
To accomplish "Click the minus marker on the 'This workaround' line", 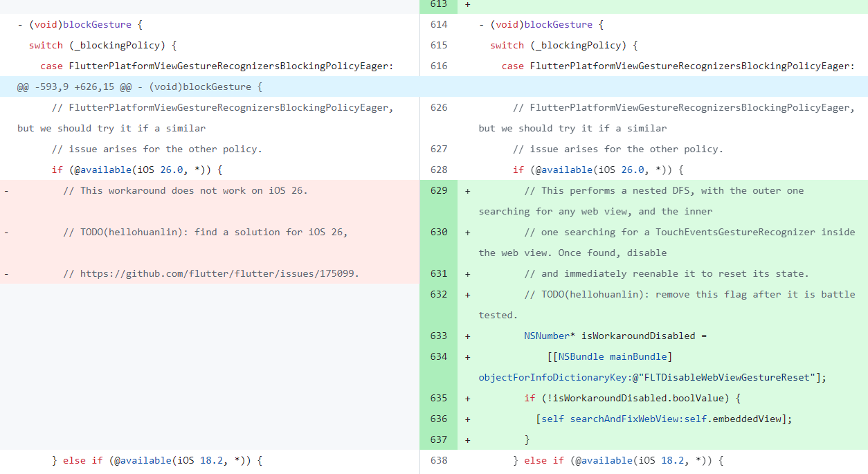I will pyautogui.click(x=7, y=190).
